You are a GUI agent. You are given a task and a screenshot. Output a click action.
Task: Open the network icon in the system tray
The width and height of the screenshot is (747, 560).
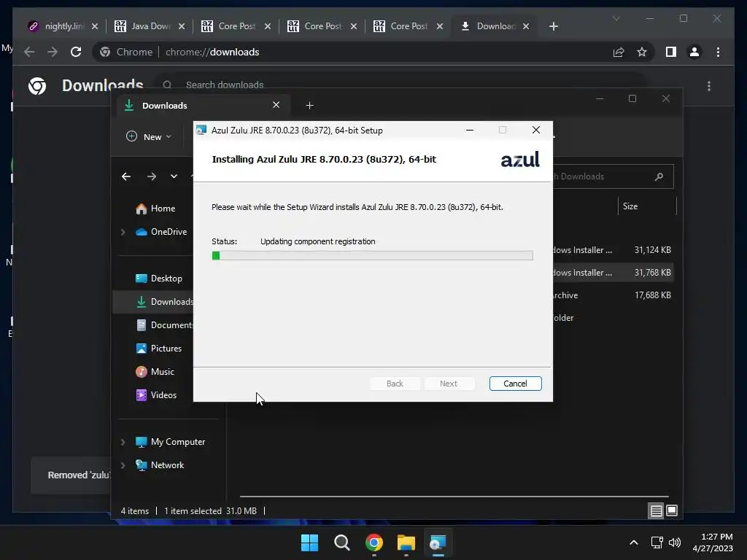[657, 542]
